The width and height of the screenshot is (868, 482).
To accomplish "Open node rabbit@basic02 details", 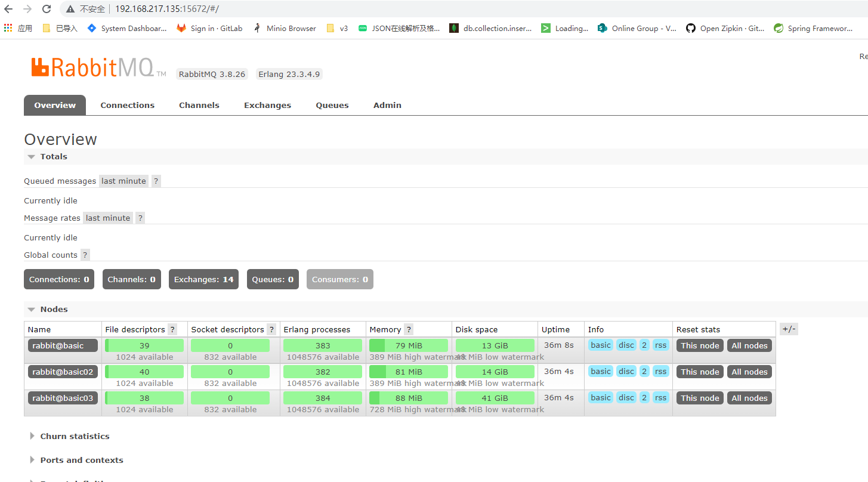I will (x=63, y=372).
